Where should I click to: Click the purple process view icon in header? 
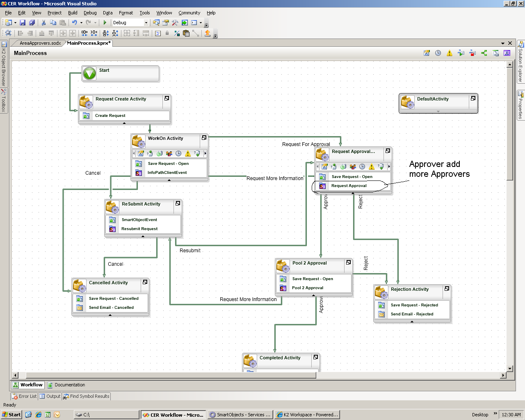point(507,53)
